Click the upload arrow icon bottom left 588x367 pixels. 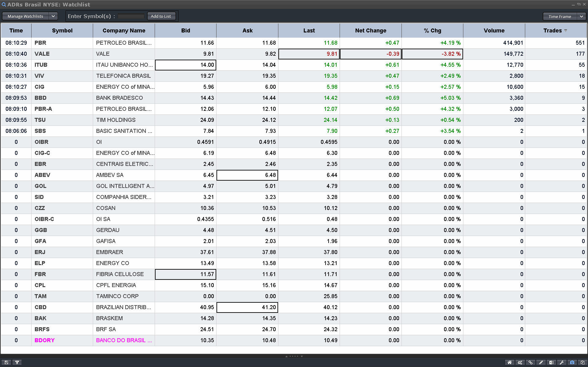click(17, 362)
